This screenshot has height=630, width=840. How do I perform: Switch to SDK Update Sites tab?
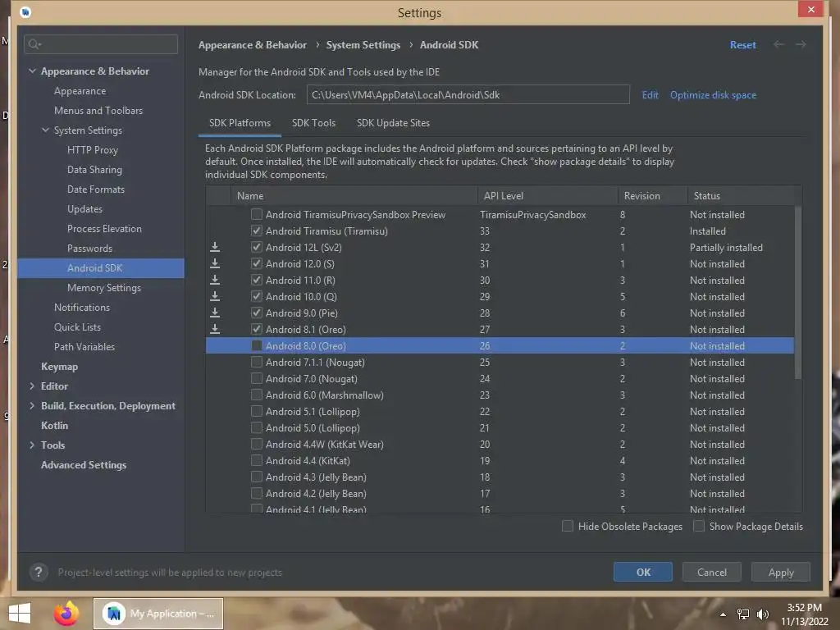click(x=393, y=123)
